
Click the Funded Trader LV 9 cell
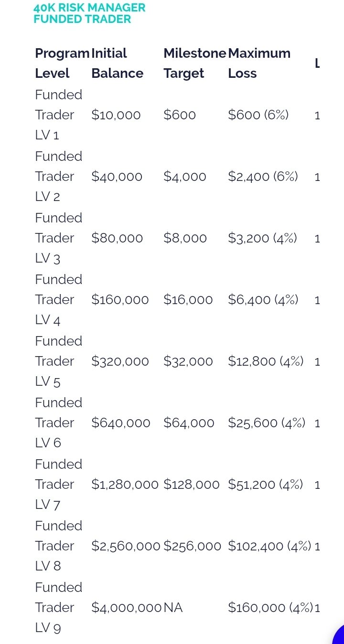click(x=58, y=608)
